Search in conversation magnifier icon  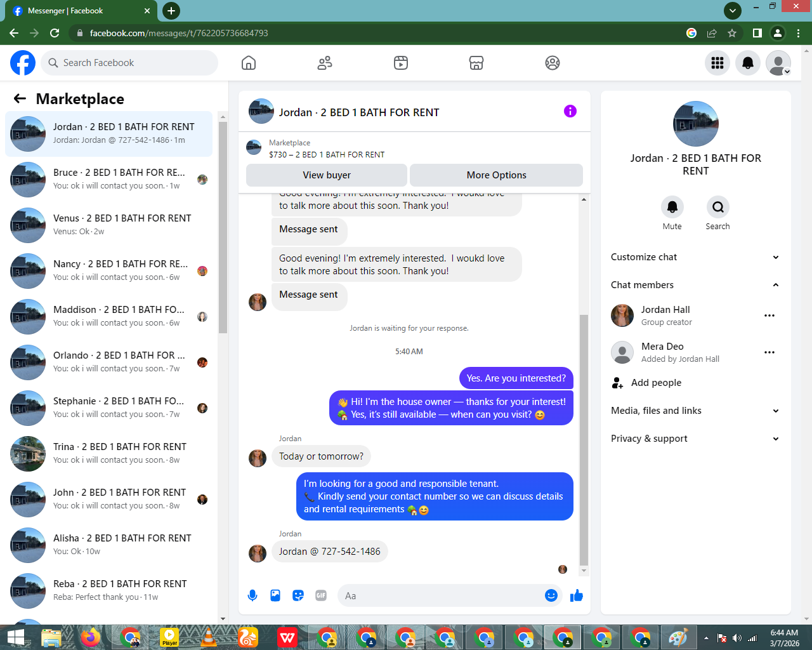point(718,207)
